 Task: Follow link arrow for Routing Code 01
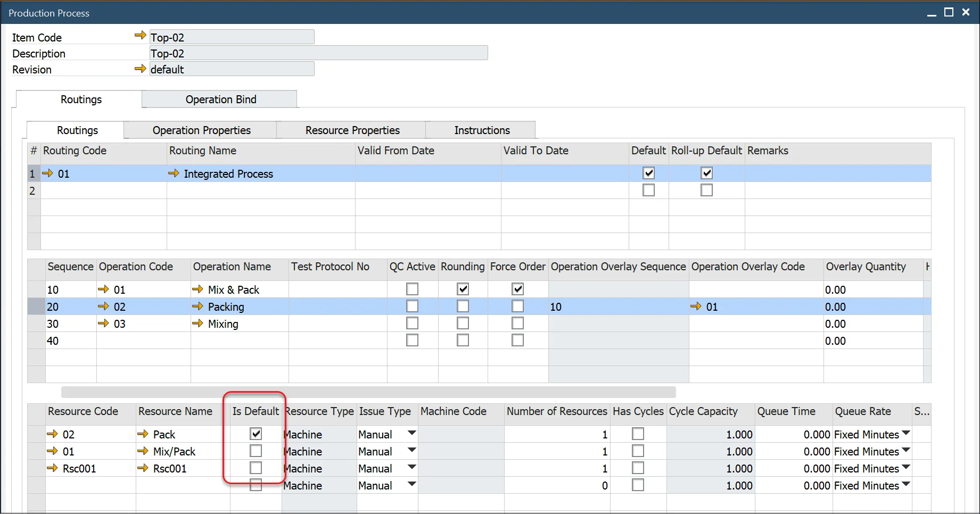[48, 173]
